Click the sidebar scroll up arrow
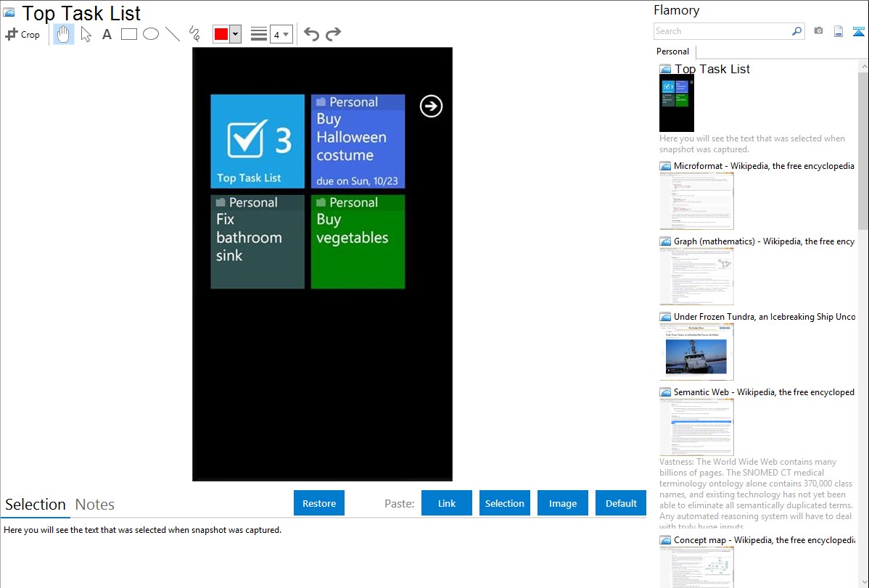This screenshot has height=588, width=869. 863,67
